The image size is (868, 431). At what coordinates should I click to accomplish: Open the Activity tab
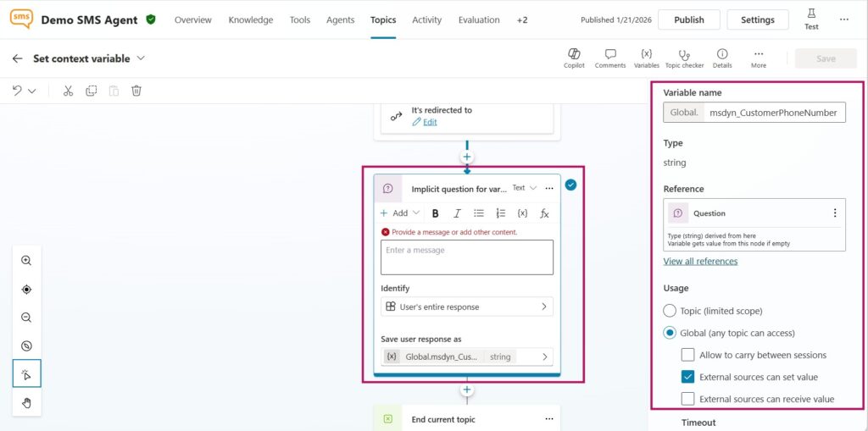[426, 19]
